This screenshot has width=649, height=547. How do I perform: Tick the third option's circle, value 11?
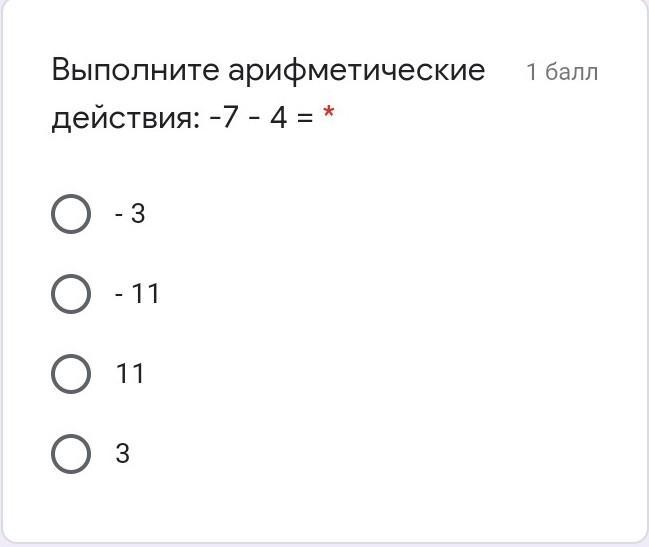pos(71,374)
